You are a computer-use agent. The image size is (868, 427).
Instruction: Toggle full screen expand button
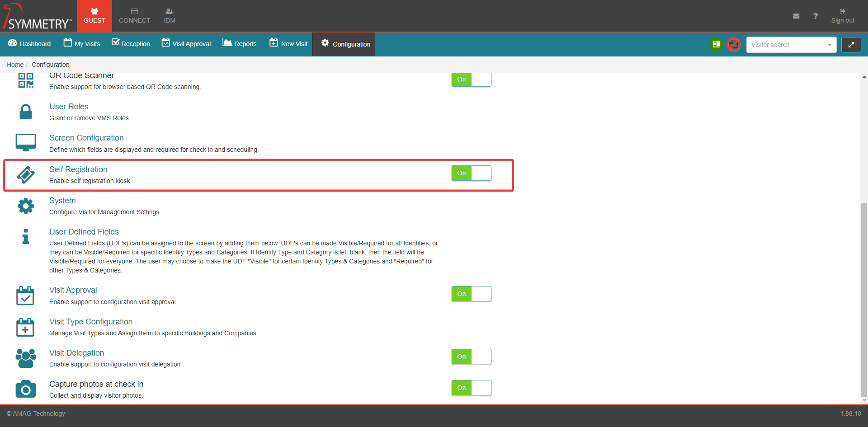pyautogui.click(x=851, y=45)
